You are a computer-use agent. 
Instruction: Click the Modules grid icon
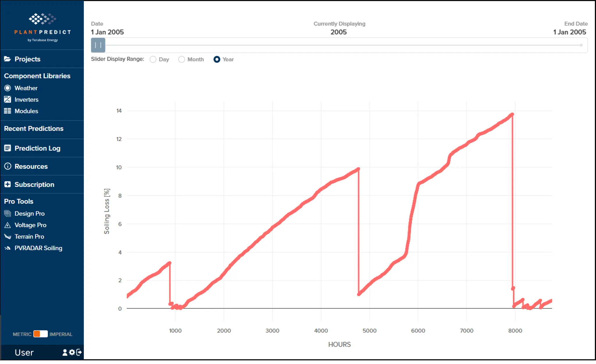click(8, 111)
